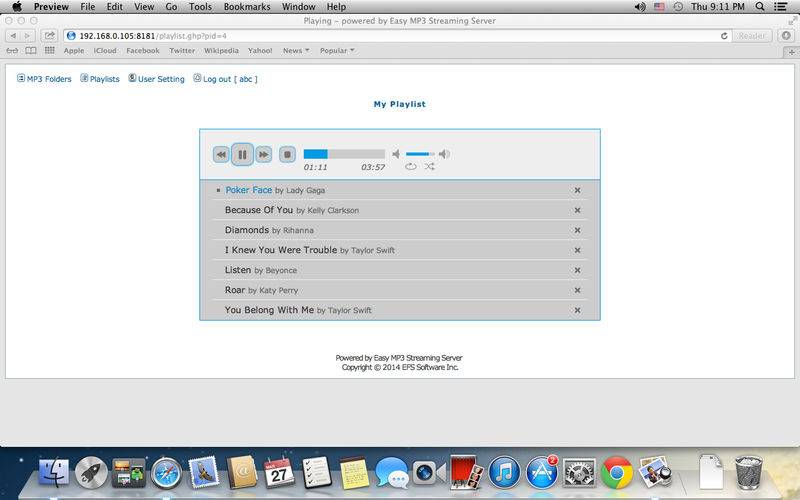Open Trash in the Dock
800x500 pixels.
[x=748, y=472]
